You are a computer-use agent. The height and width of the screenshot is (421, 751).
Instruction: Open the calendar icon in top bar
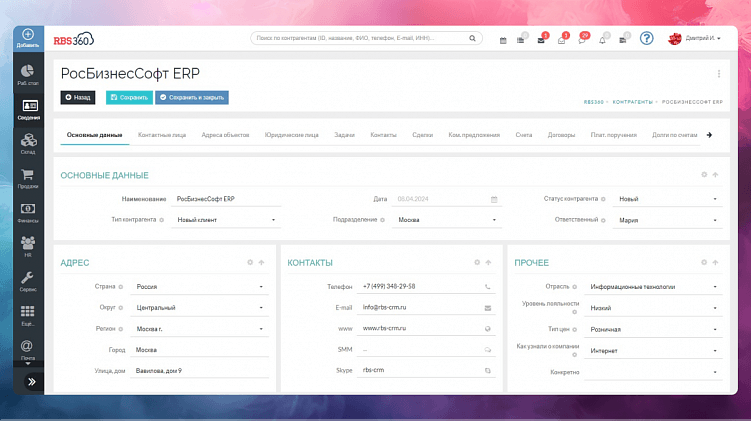pyautogui.click(x=503, y=40)
